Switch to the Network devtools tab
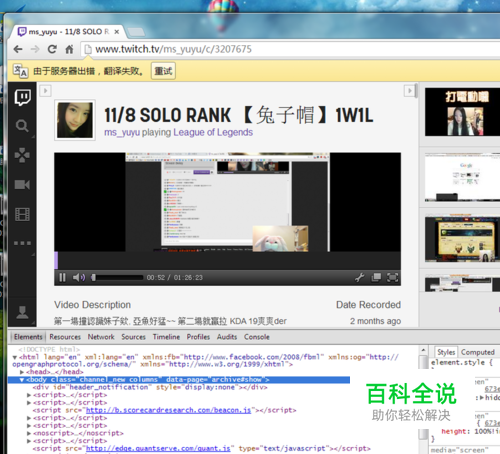500x454 pixels. [x=101, y=337]
